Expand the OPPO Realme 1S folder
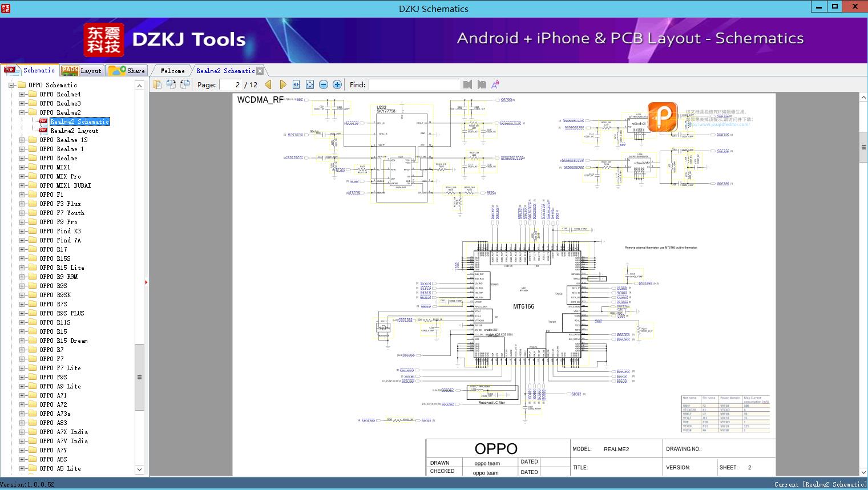The height and width of the screenshot is (490, 868). click(22, 140)
